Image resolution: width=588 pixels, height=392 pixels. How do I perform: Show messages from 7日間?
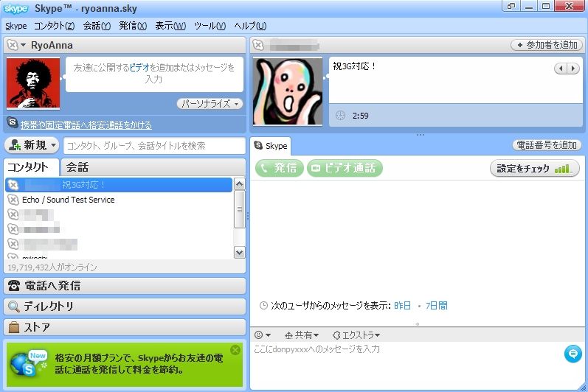coord(437,306)
